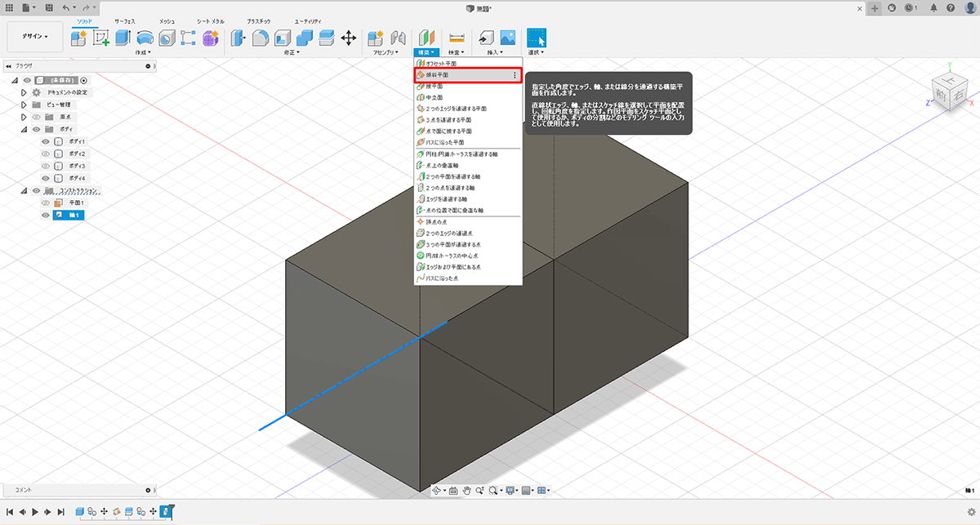This screenshot has height=525, width=980.
Task: Click the Insert image icon
Action: (x=507, y=38)
